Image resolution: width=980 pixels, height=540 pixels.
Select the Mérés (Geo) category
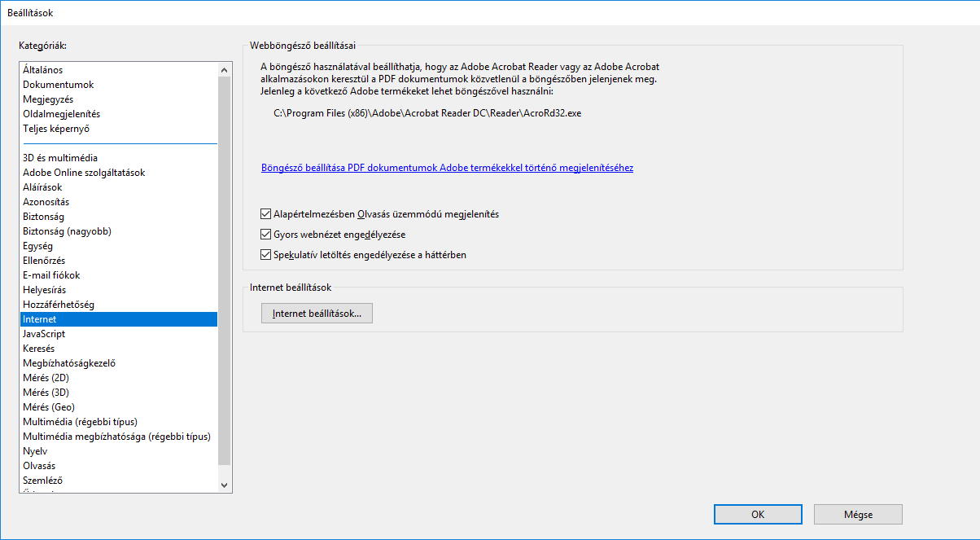pos(49,407)
